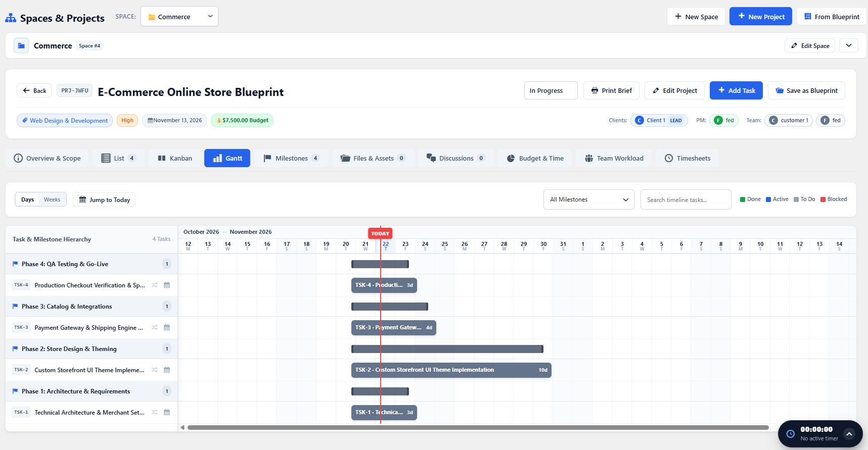868x450 pixels.
Task: Click the shuffle dependency icon for TSK-1
Action: coord(155,412)
